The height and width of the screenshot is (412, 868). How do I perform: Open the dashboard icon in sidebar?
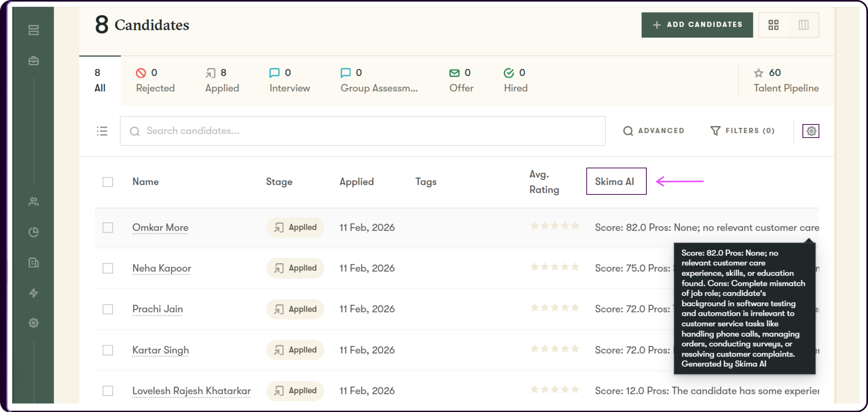coord(33,30)
